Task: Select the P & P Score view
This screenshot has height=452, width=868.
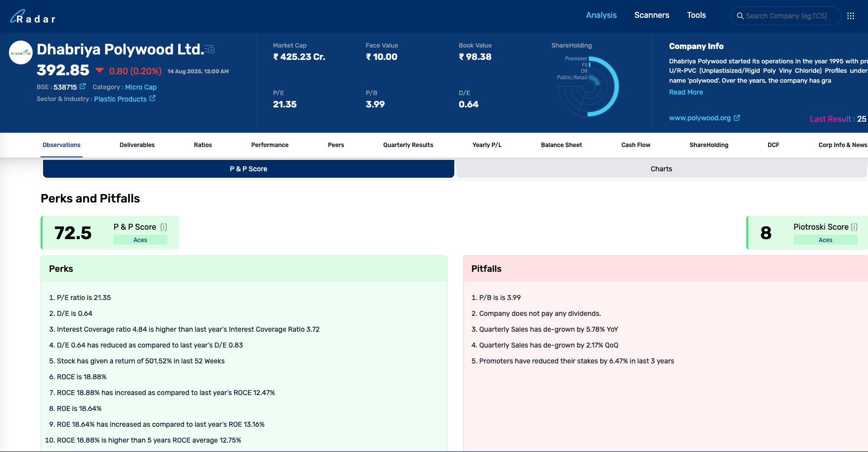Action: point(248,169)
